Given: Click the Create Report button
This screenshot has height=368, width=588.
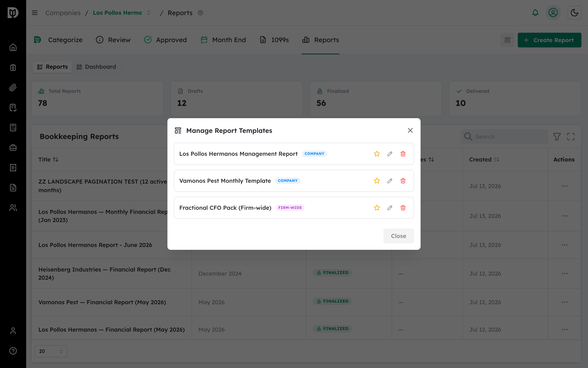Looking at the screenshot, I should coord(549,40).
